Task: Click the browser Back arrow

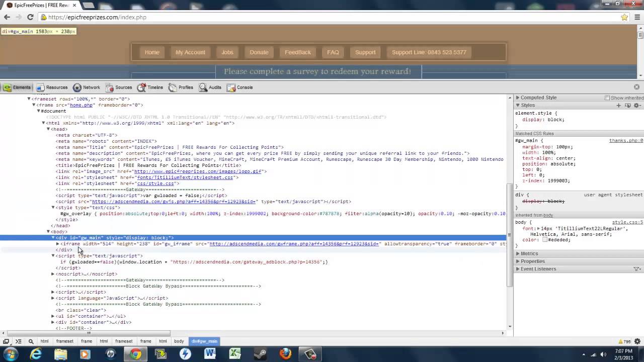Action: point(7,17)
